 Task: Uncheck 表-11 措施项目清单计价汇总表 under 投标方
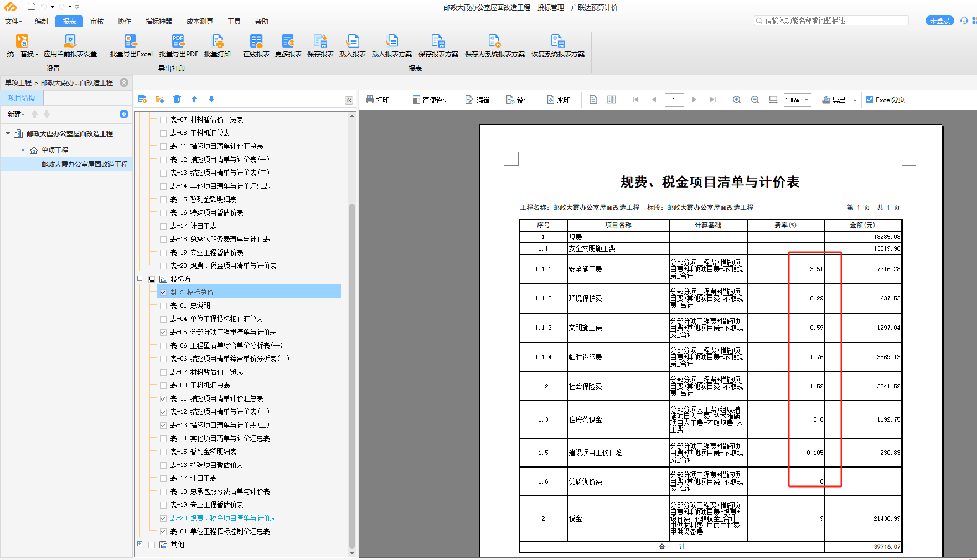coord(163,398)
